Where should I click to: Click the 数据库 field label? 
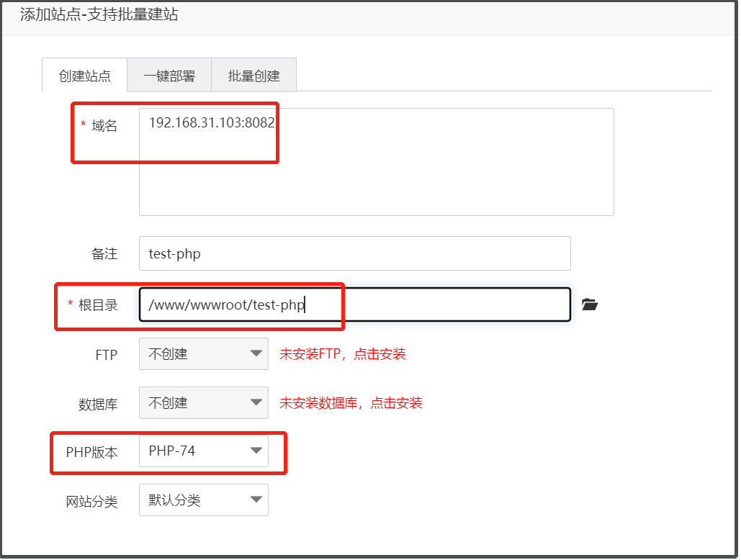click(98, 404)
